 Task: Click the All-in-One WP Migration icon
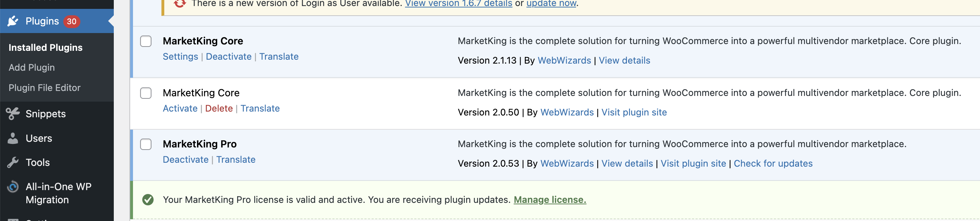click(x=13, y=187)
